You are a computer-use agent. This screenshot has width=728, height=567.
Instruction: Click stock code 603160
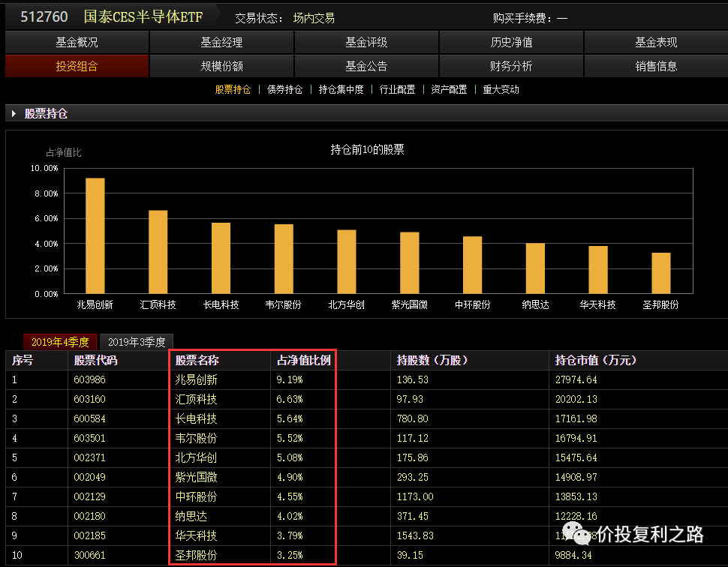pos(89,399)
